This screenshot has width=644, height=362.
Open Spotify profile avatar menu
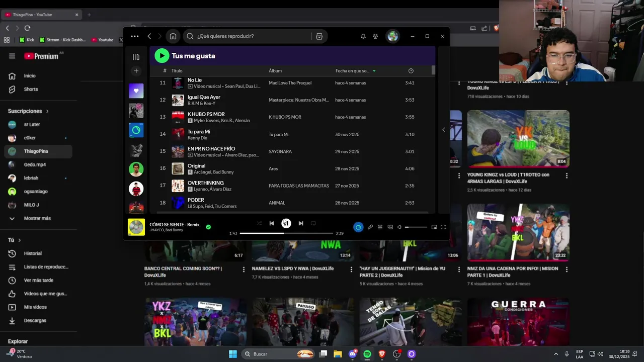pyautogui.click(x=392, y=36)
